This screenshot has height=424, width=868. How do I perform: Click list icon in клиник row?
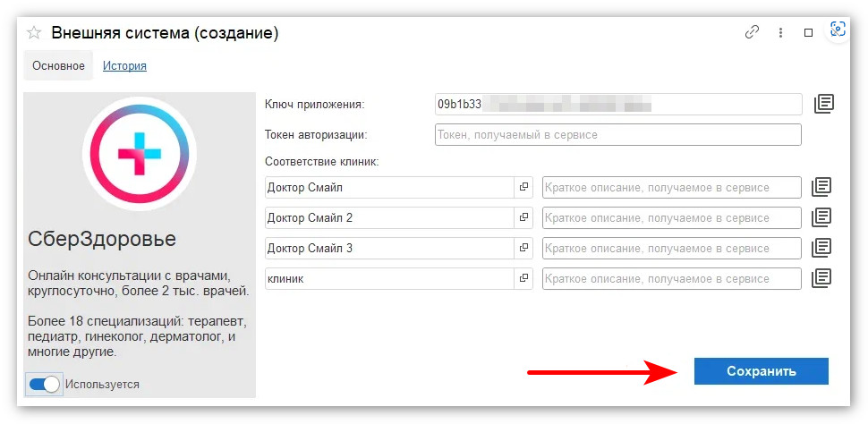822,278
